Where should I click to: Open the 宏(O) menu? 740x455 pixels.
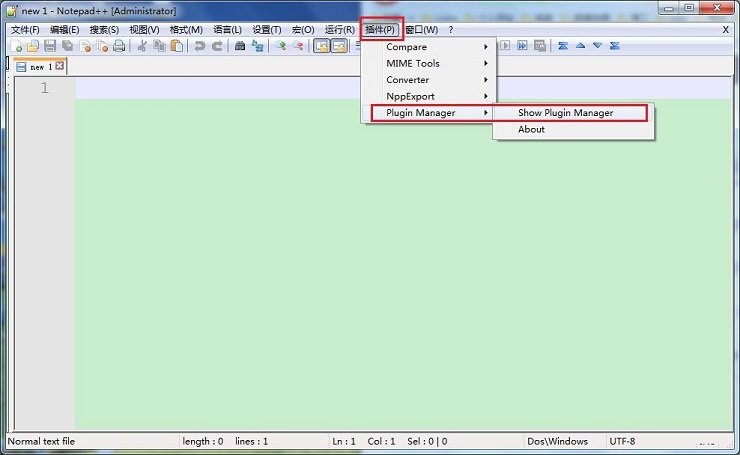(x=303, y=30)
